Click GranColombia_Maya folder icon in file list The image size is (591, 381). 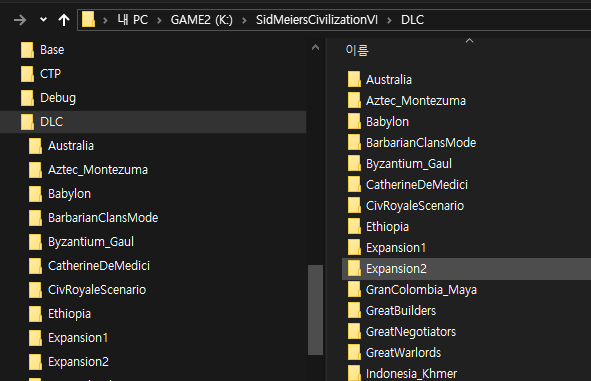354,290
